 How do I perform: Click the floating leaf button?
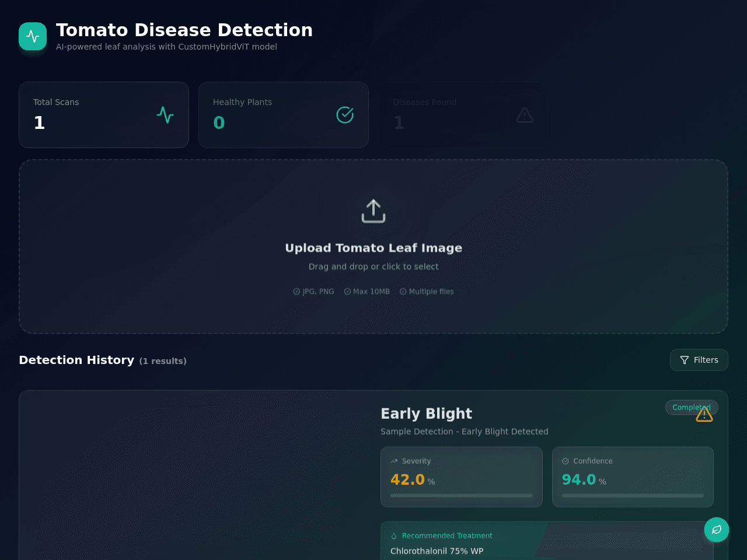pyautogui.click(x=717, y=530)
